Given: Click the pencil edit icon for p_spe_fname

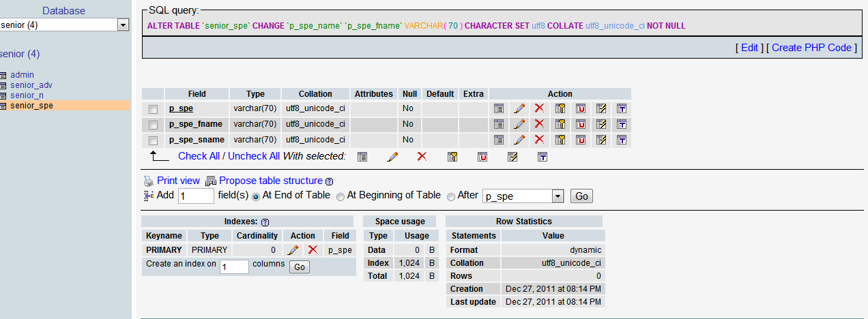Looking at the screenshot, I should pyautogui.click(x=519, y=124).
